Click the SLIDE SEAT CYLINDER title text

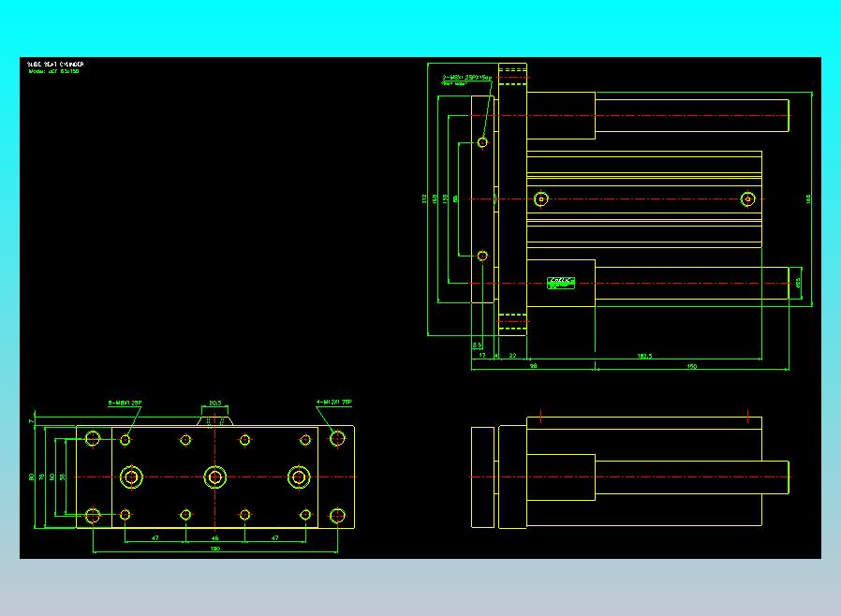pyautogui.click(x=55, y=65)
